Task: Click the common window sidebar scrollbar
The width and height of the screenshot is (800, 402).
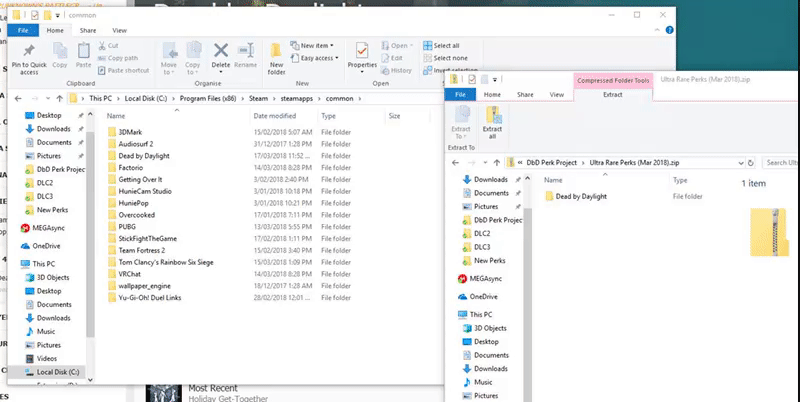Action: pos(90,234)
